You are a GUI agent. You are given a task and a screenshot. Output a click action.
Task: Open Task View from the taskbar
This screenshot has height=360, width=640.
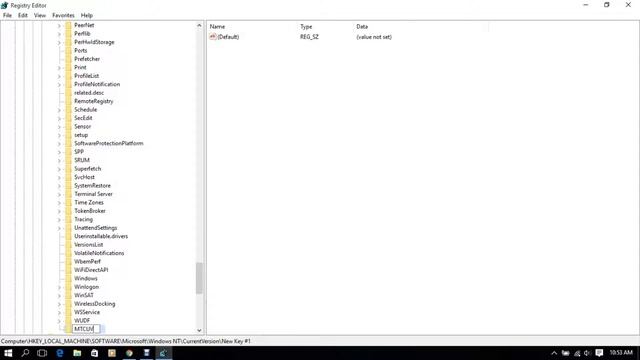point(42,353)
